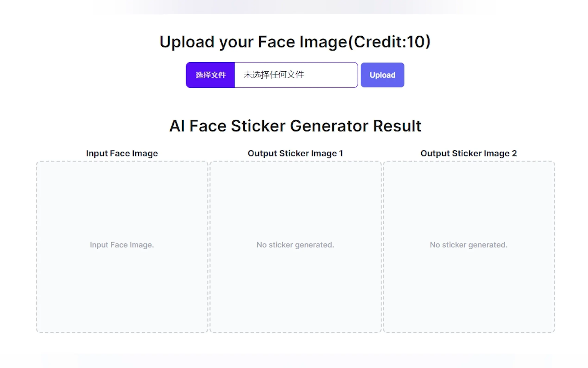The height and width of the screenshot is (368, 588).
Task: Click the 未选择任何文件 file name field
Action: [x=296, y=75]
